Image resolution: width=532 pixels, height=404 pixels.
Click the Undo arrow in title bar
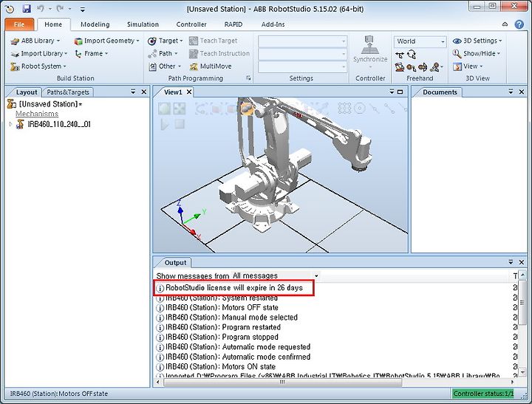coord(41,8)
